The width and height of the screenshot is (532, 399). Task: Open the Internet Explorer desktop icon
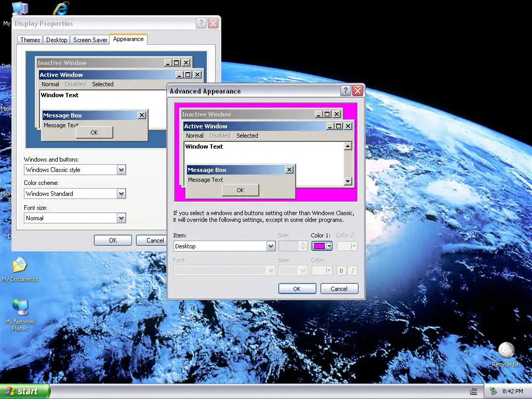pyautogui.click(x=61, y=8)
